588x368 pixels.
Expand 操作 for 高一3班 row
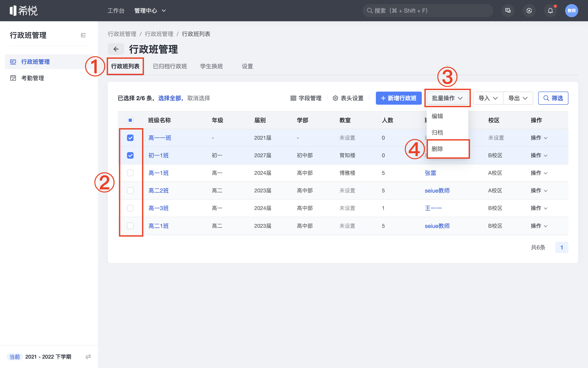[x=539, y=208]
